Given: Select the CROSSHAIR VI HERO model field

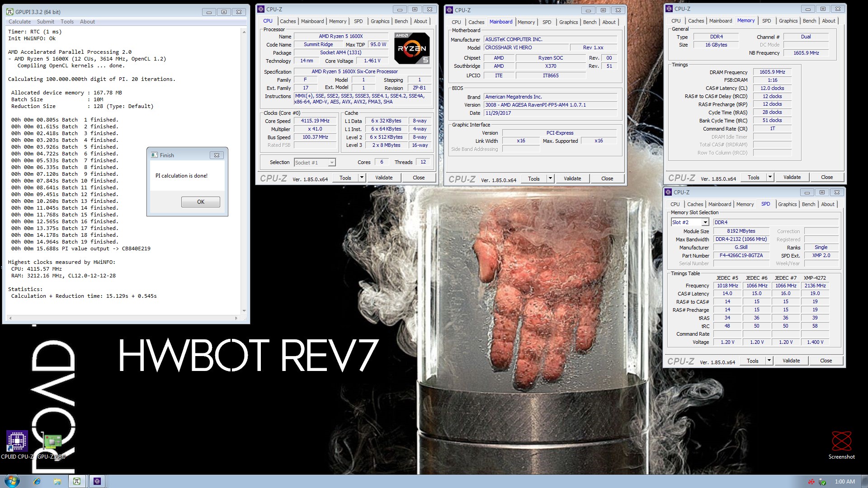Looking at the screenshot, I should pyautogui.click(x=525, y=47).
